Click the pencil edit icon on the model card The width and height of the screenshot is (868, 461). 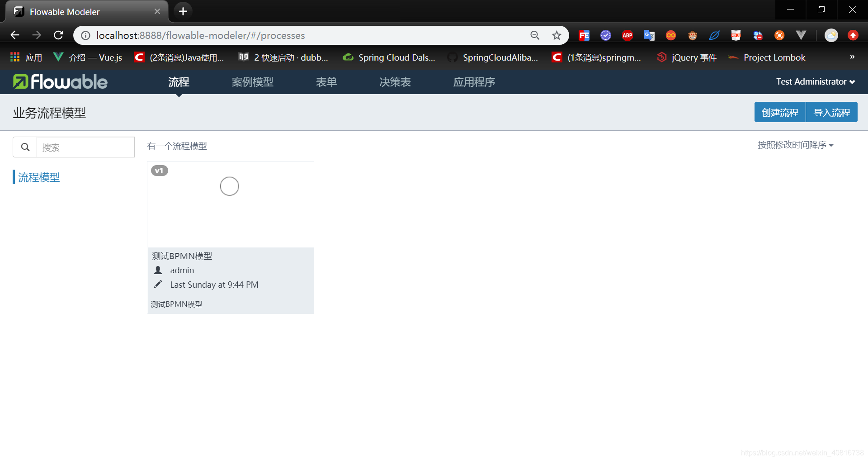point(158,284)
